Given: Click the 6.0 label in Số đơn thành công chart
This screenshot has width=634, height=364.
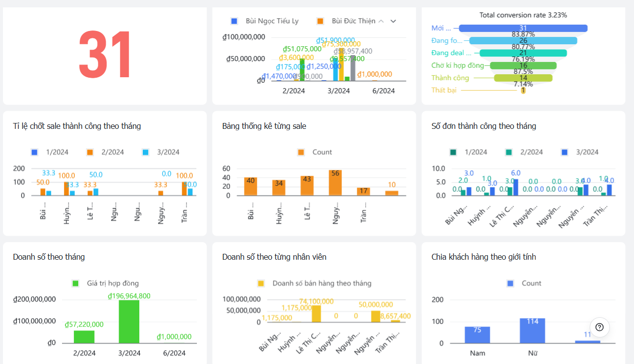Looking at the screenshot, I should (x=515, y=173).
